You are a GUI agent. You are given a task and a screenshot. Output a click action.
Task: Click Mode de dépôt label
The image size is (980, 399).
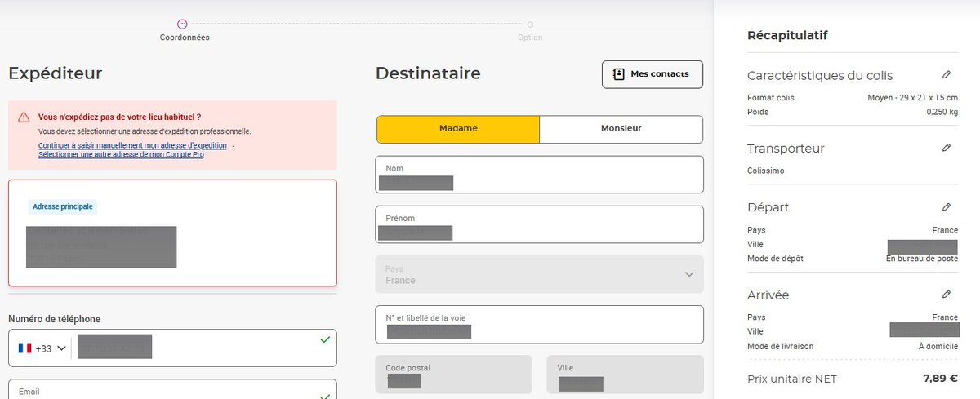pyautogui.click(x=775, y=259)
